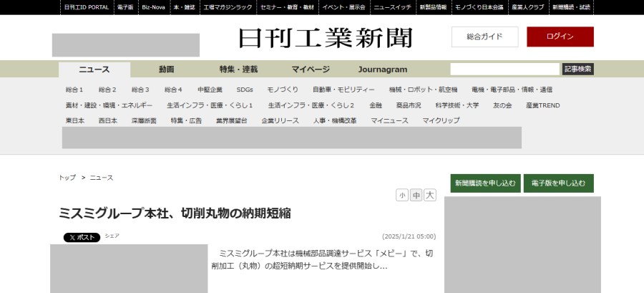Viewport: 644px width, 293px height.
Task: Open 金融 category
Action: [376, 105]
